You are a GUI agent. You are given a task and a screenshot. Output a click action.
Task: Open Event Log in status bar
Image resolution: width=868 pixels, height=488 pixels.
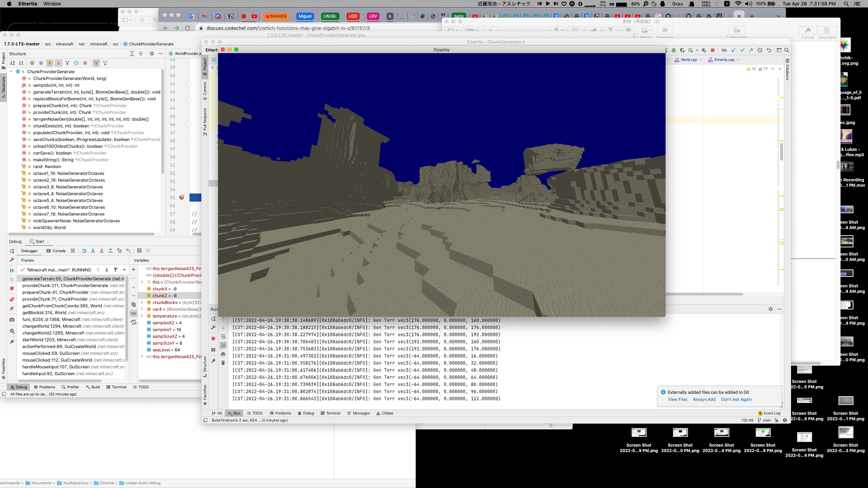pos(769,413)
